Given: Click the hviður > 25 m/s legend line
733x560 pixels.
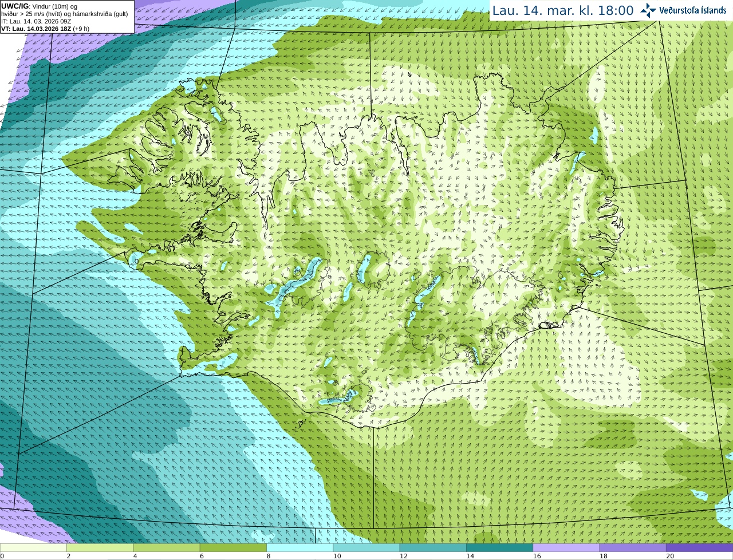Looking at the screenshot, I should click(64, 14).
